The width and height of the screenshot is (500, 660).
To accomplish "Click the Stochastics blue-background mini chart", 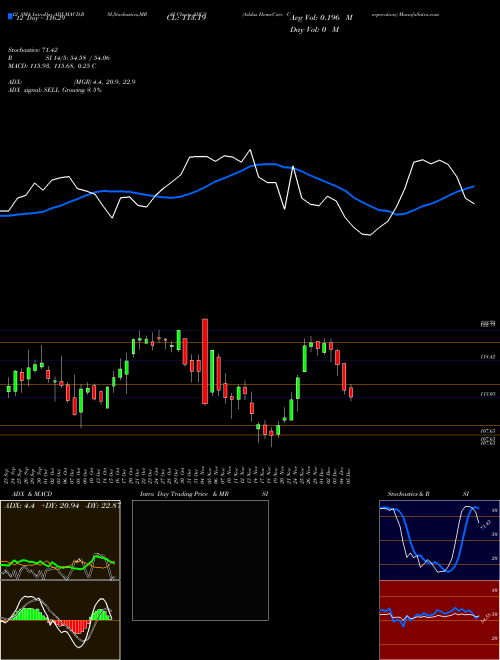I will click(439, 540).
